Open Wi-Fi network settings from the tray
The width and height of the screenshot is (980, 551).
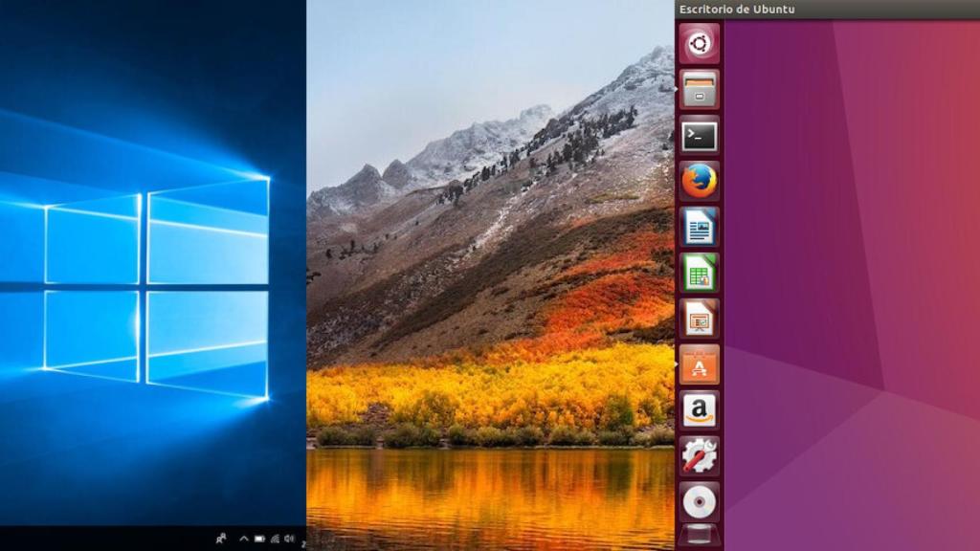[274, 538]
